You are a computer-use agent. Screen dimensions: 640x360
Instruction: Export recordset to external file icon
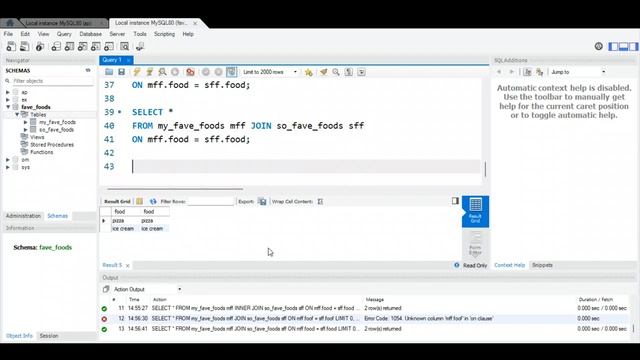point(262,202)
